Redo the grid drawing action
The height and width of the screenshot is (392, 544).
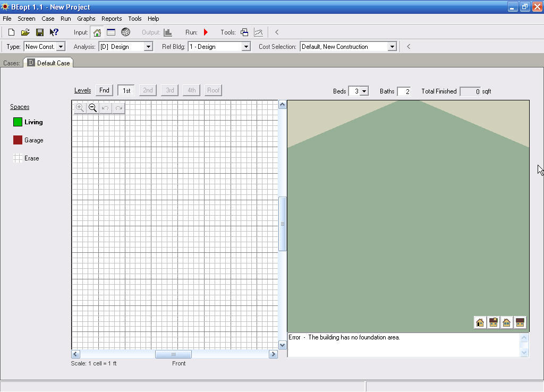118,108
